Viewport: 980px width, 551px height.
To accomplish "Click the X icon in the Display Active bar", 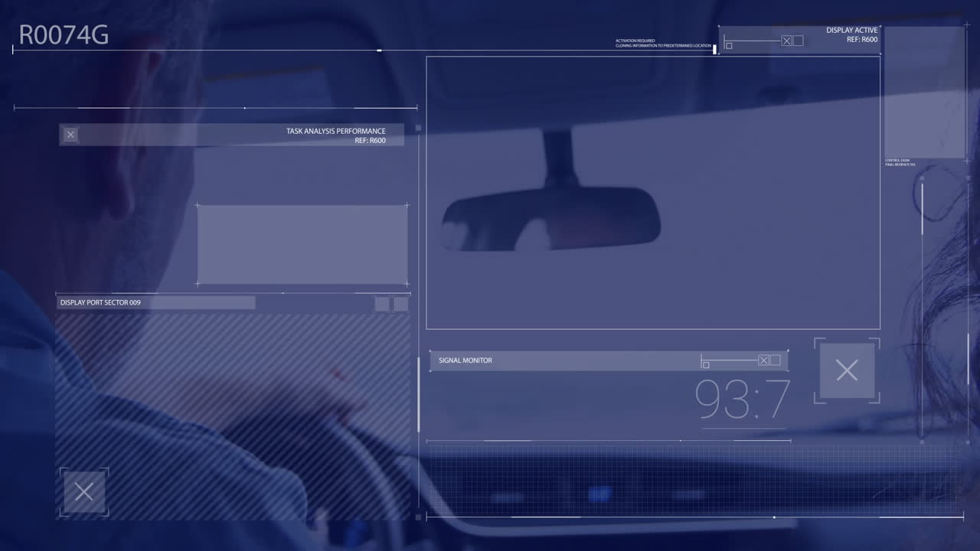I will [786, 41].
